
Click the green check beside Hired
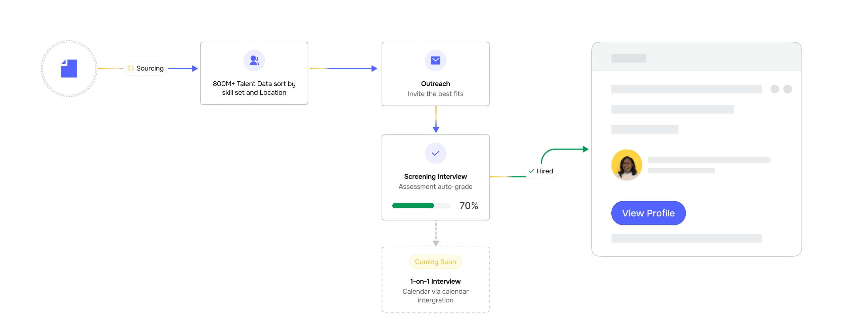coord(531,171)
